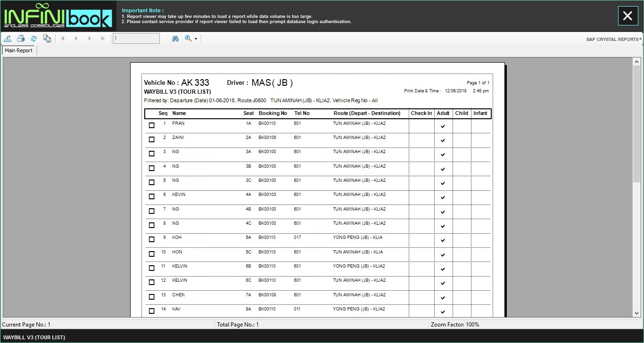
Task: Click seat 5A cell
Action: [x=248, y=237]
